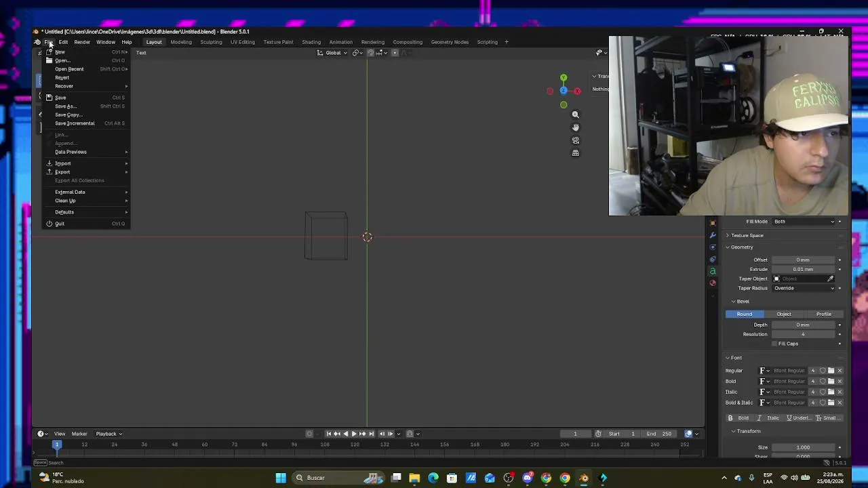Unlink the Bold & Italic font datablock
Viewport: 868px width, 488px height.
pyautogui.click(x=840, y=403)
